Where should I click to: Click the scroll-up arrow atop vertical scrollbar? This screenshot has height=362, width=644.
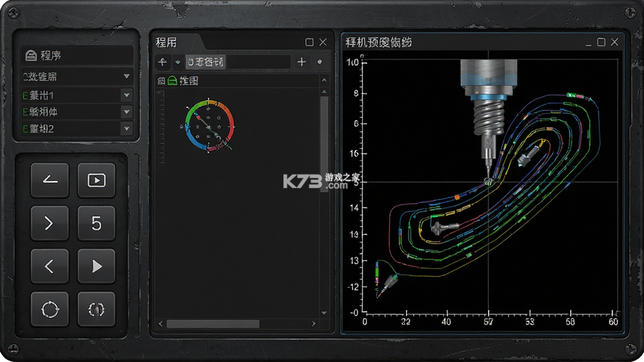(324, 92)
